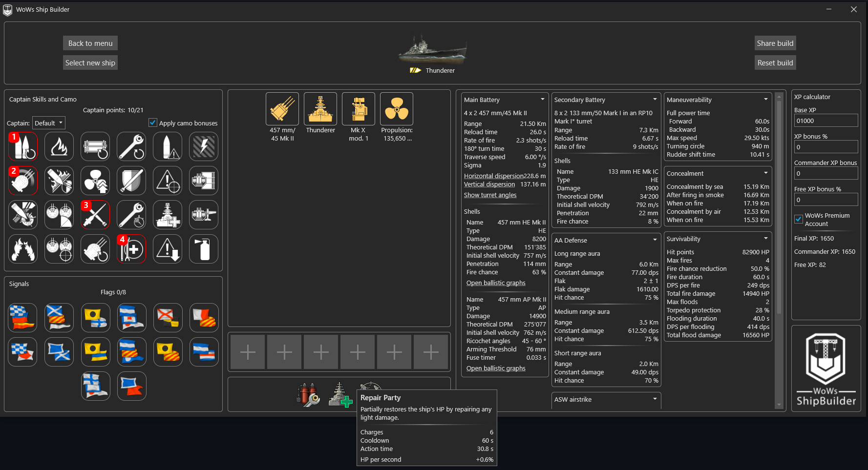Collapse the Main Battery stats panel
Image resolution: width=868 pixels, height=470 pixels.
[542, 99]
